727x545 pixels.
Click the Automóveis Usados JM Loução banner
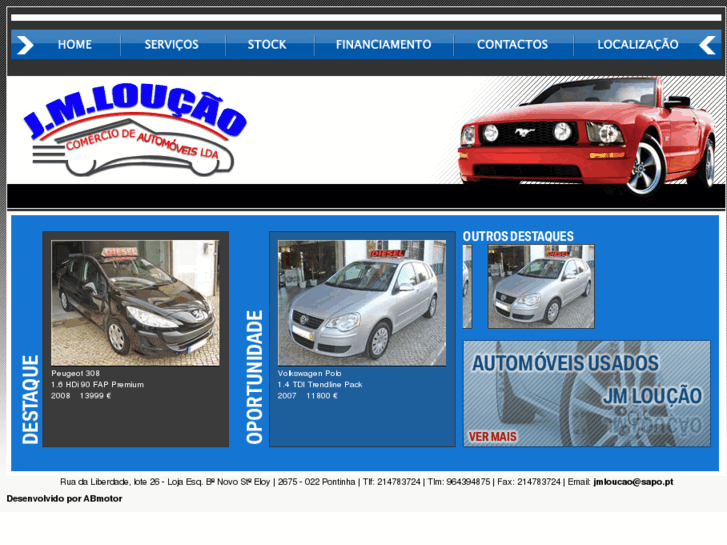(587, 394)
